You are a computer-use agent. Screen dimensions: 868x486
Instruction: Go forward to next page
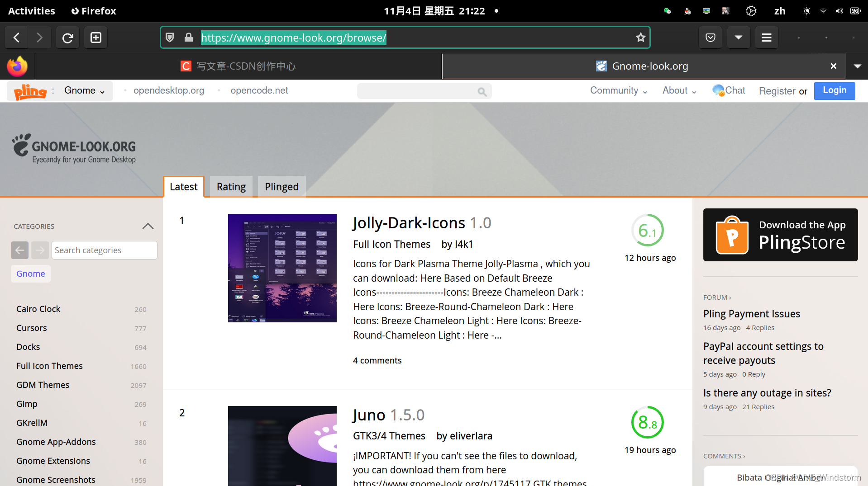click(x=40, y=38)
